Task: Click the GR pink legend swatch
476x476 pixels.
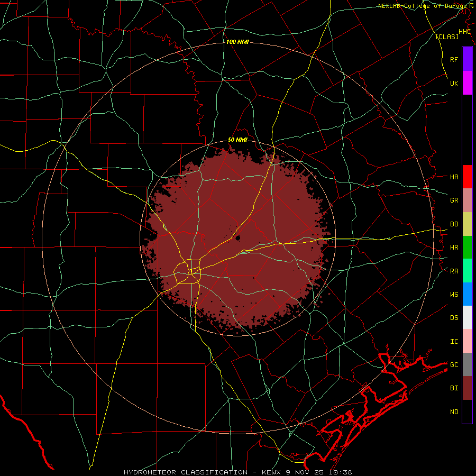Action: 467,200
